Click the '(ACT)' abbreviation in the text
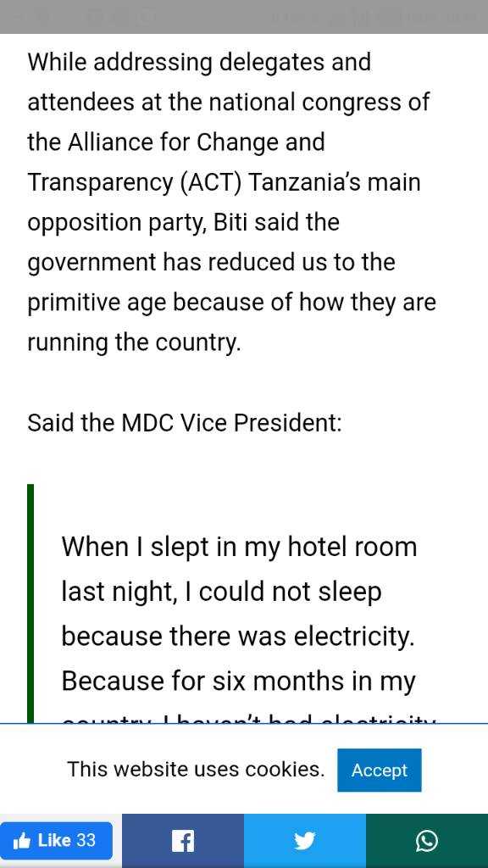The width and height of the screenshot is (488, 868). tap(211, 183)
